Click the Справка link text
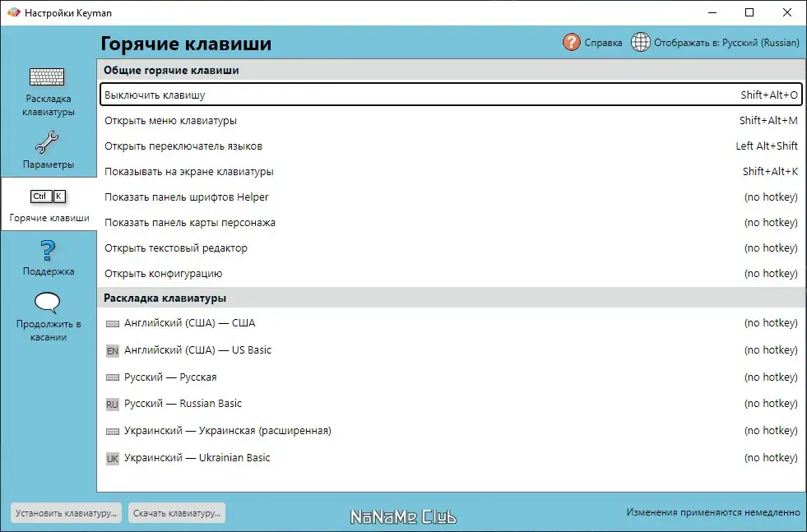Viewport: 807px width, 532px height. 603,43
